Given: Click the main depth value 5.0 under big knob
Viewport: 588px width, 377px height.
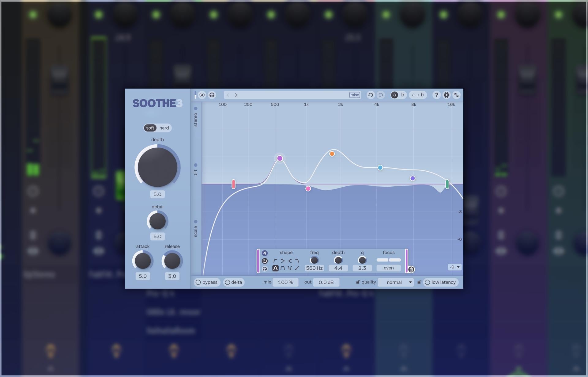Looking at the screenshot, I should coord(157,194).
